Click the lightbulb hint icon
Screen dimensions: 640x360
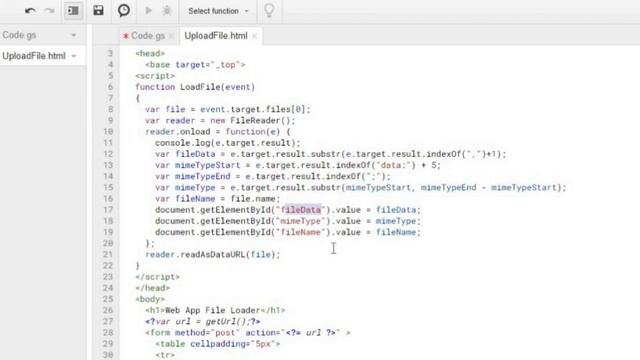269,11
